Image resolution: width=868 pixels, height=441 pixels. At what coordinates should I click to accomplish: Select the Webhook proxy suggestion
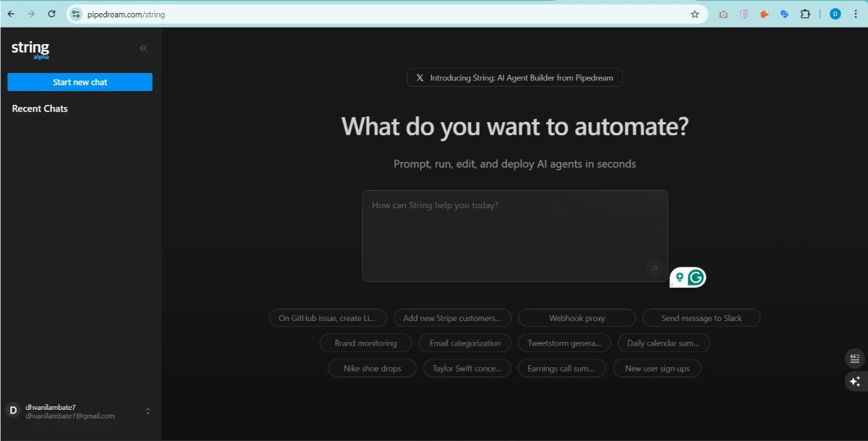[x=576, y=317]
